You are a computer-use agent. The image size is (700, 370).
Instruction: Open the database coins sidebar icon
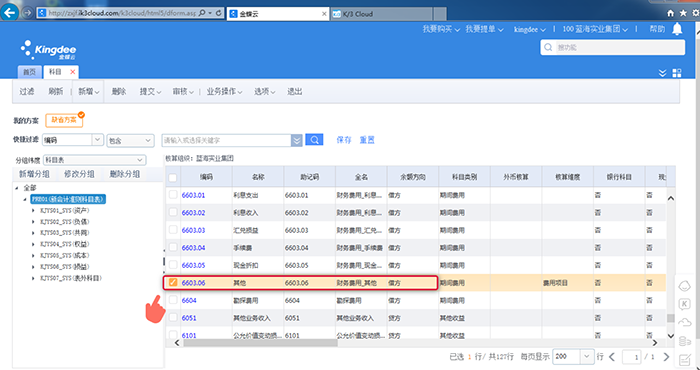tap(684, 341)
